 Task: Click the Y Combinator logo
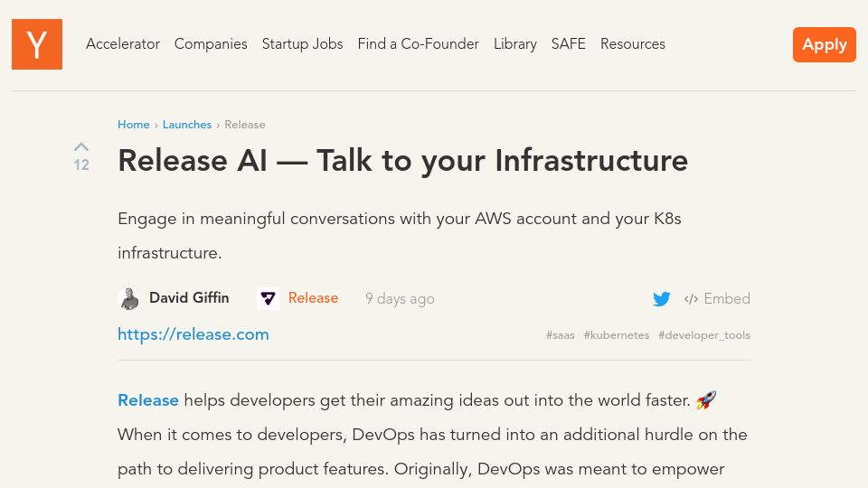[37, 44]
